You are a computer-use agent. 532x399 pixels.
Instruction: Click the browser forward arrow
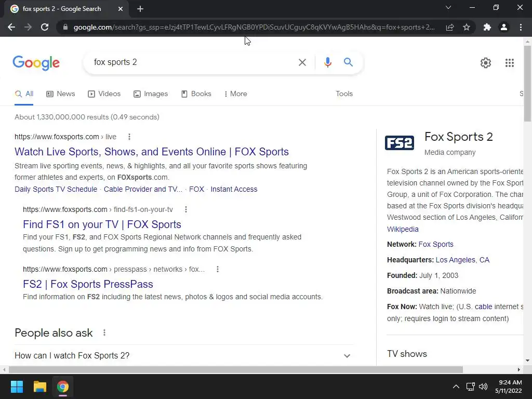28,27
